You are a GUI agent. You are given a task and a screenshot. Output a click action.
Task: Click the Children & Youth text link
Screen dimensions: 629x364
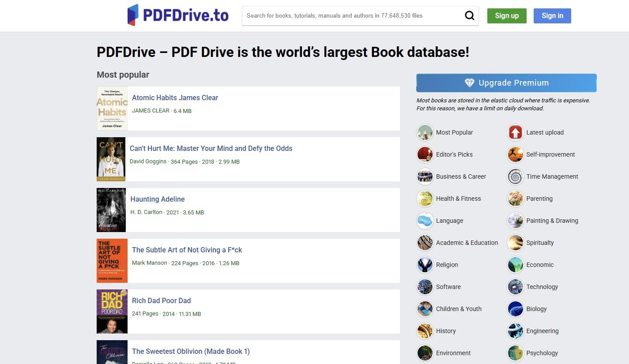point(459,309)
